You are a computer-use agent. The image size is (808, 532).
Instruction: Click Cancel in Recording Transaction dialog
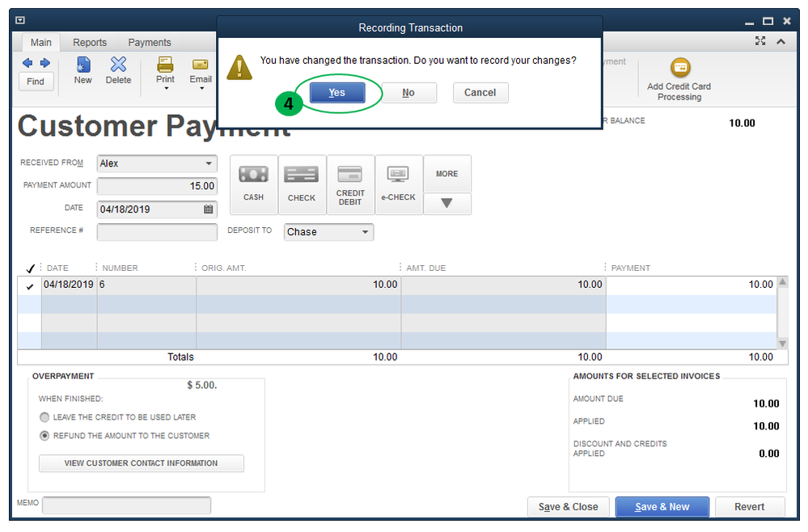[480, 93]
